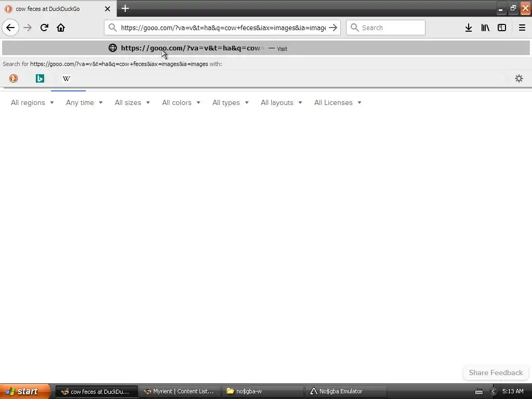Image resolution: width=532 pixels, height=399 pixels.
Task: Search with the DuckDuckGo engine icon
Action: pos(14,78)
